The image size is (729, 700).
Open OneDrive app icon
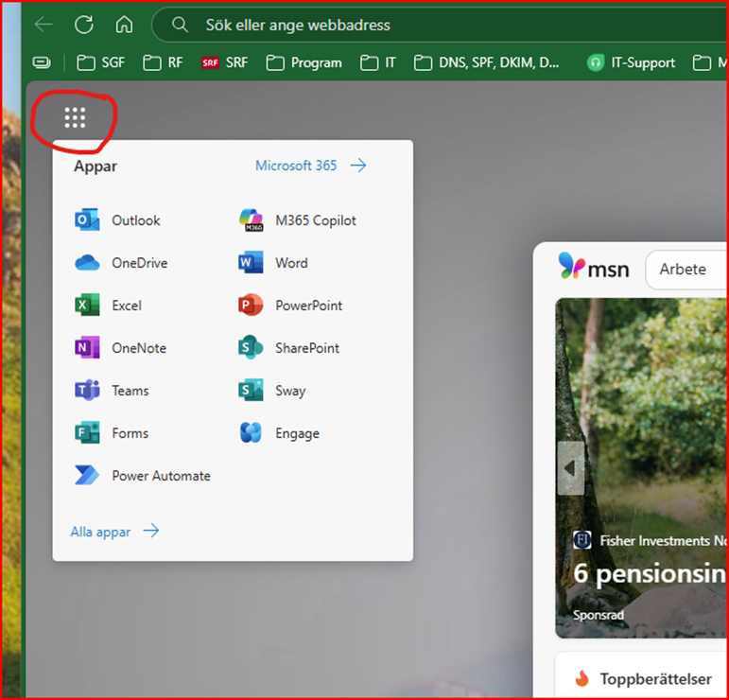pos(87,263)
